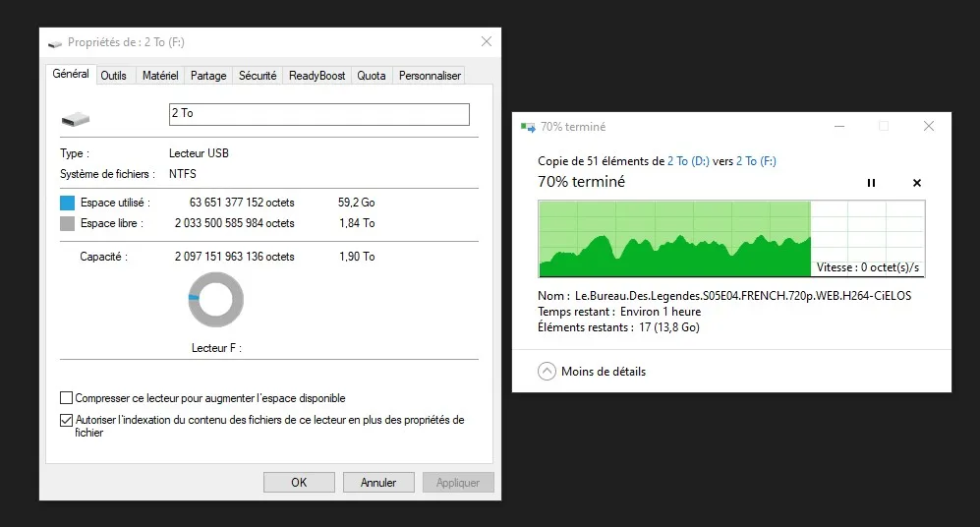
Task: Collapse details with the Moins de détails chevron
Action: click(x=547, y=372)
